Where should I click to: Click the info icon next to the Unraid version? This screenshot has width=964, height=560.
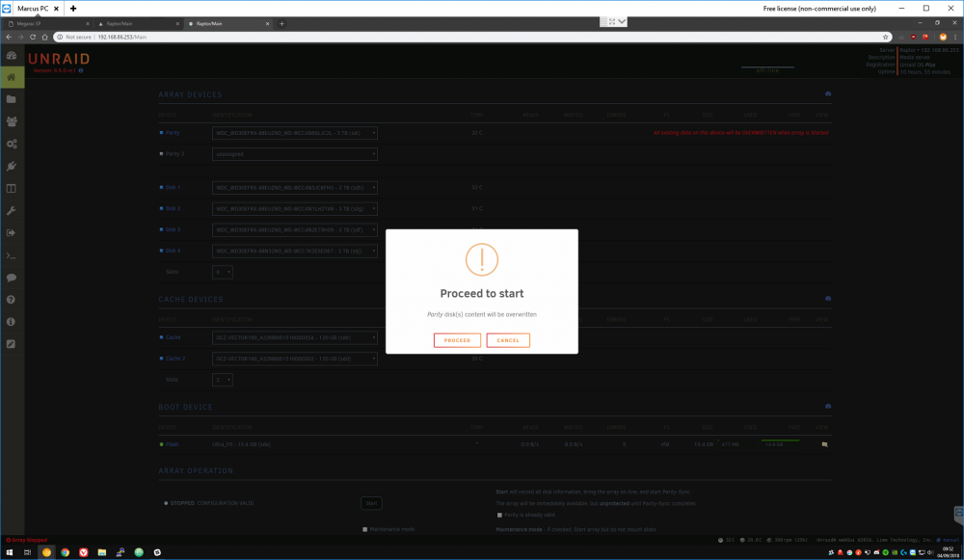click(81, 70)
